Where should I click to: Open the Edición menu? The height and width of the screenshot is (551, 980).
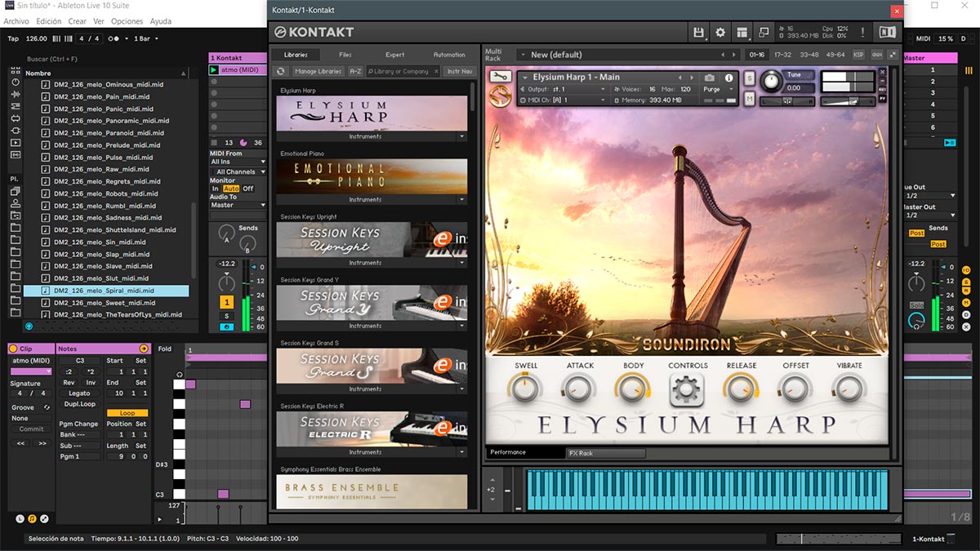49,21
